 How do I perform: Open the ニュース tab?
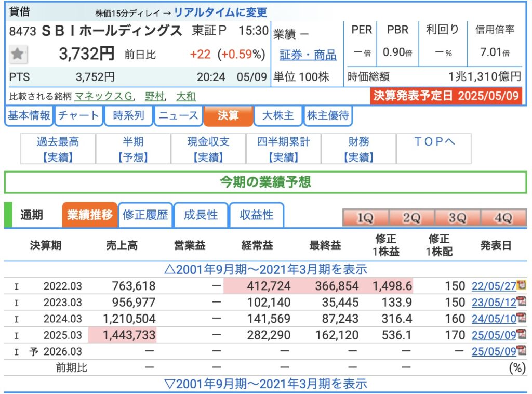point(179,116)
